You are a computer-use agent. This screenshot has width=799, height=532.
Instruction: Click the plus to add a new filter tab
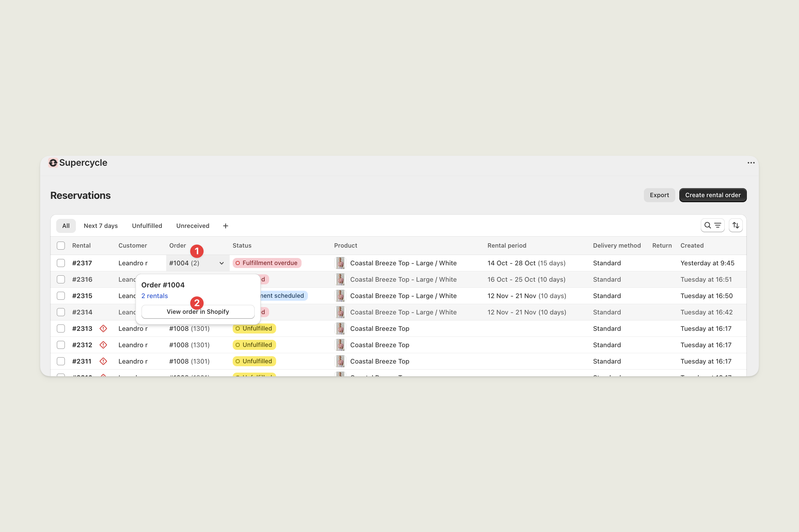[x=225, y=225]
